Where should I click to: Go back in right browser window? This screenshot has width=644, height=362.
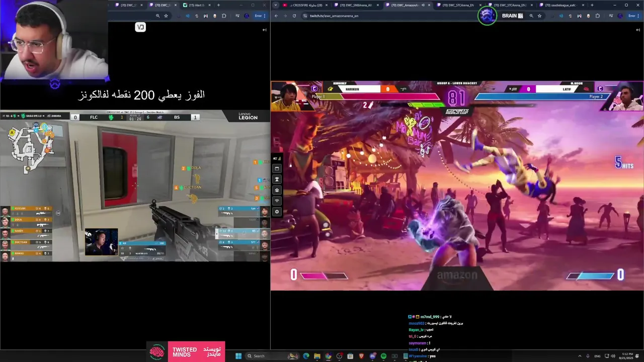pos(276,16)
